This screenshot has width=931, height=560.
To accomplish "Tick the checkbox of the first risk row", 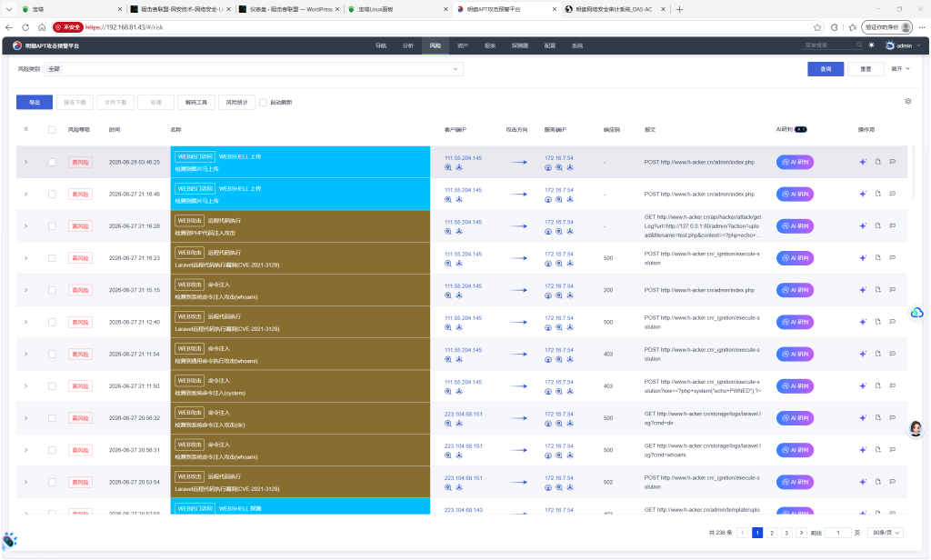I will (52, 162).
